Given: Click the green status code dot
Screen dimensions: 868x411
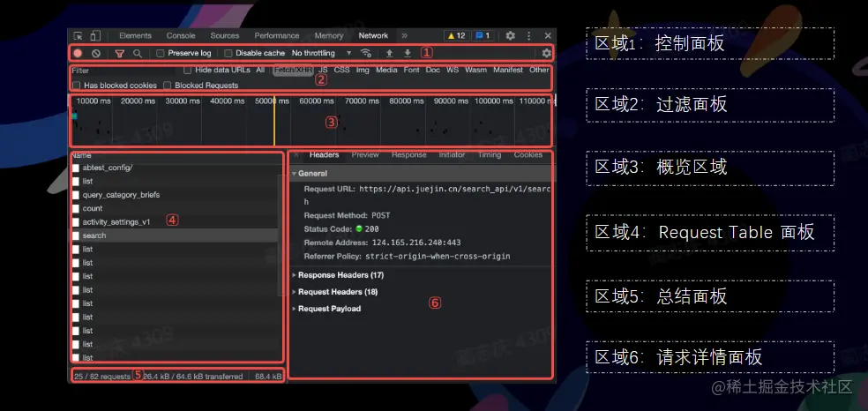Looking at the screenshot, I should coord(359,229).
